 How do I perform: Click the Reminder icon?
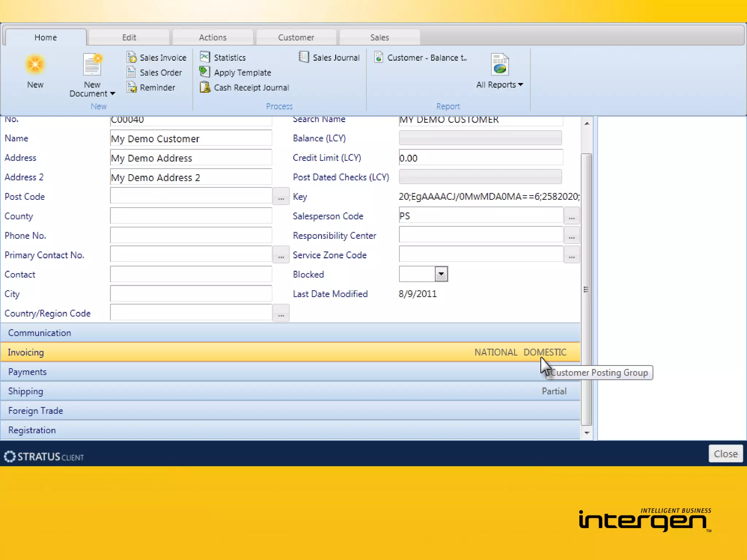(x=131, y=87)
